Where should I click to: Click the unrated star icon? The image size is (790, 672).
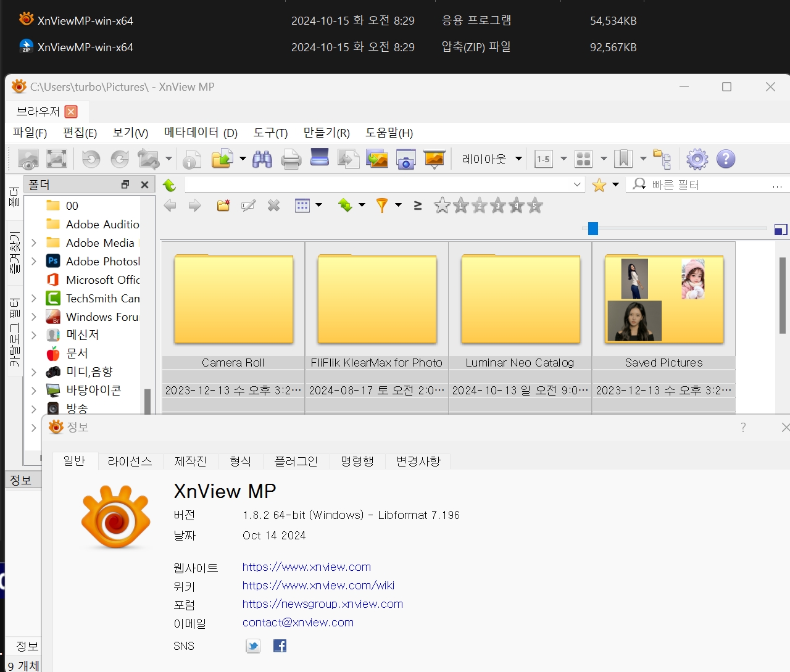442,205
